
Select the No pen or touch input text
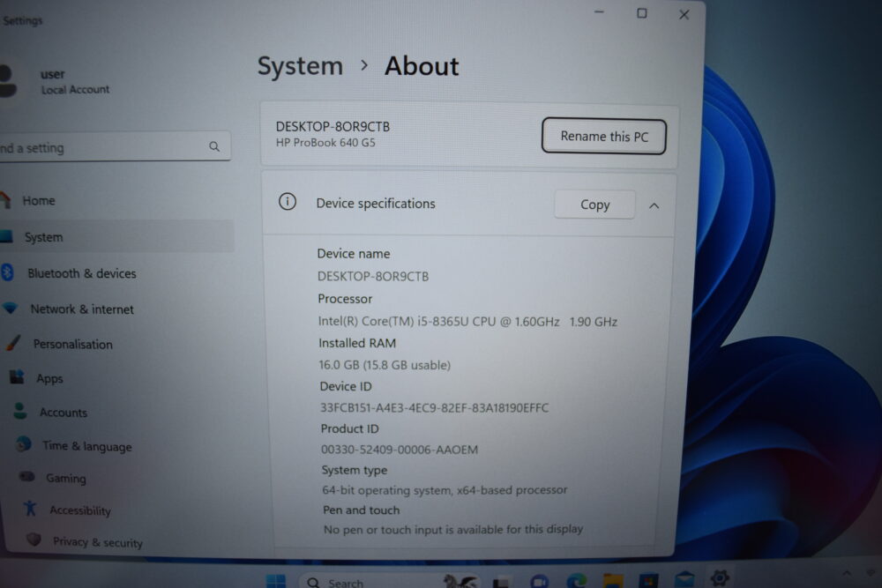point(452,530)
